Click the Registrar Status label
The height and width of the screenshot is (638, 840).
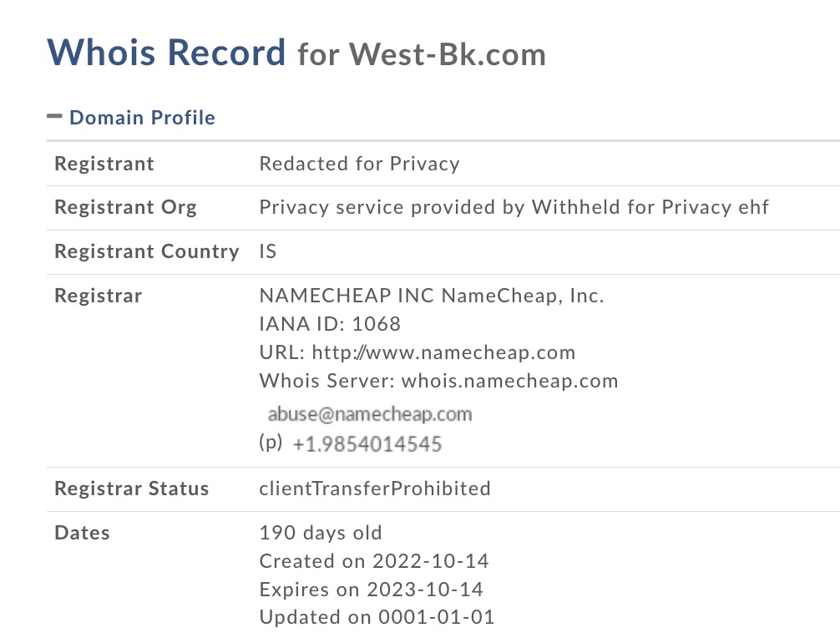132,489
